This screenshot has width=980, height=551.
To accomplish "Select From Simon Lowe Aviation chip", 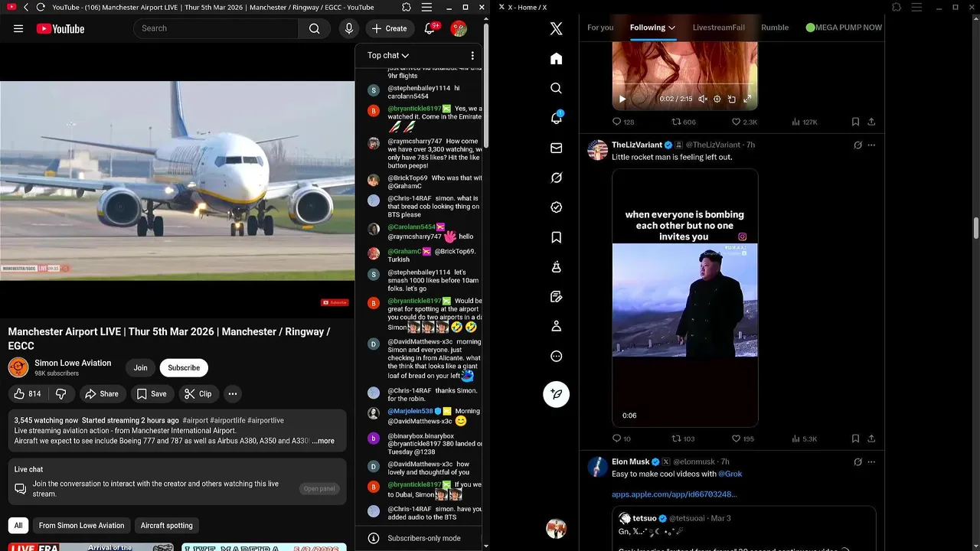I will coord(81,526).
